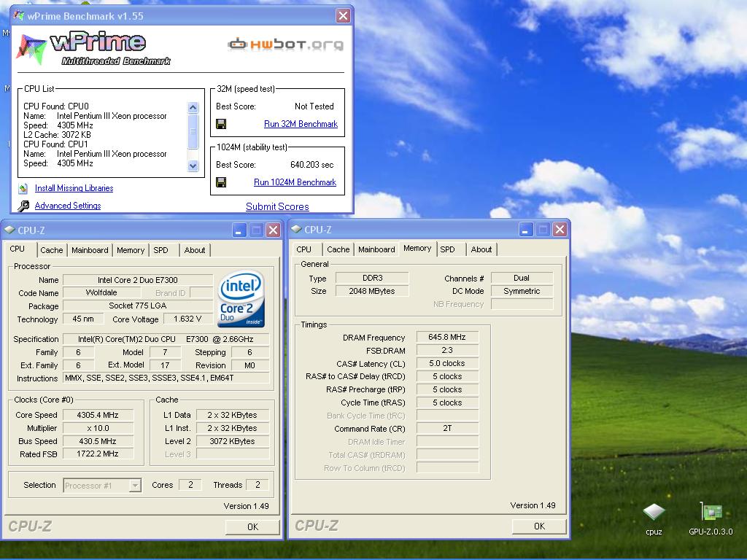Close the left CPU-Z CPU window
The image size is (747, 560).
pyautogui.click(x=273, y=230)
